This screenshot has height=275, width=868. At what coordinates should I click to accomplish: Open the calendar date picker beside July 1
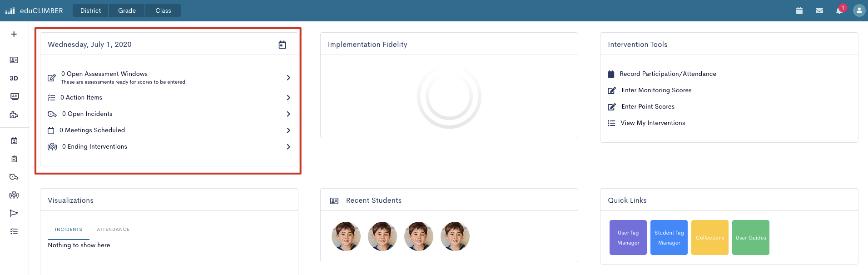pos(282,45)
